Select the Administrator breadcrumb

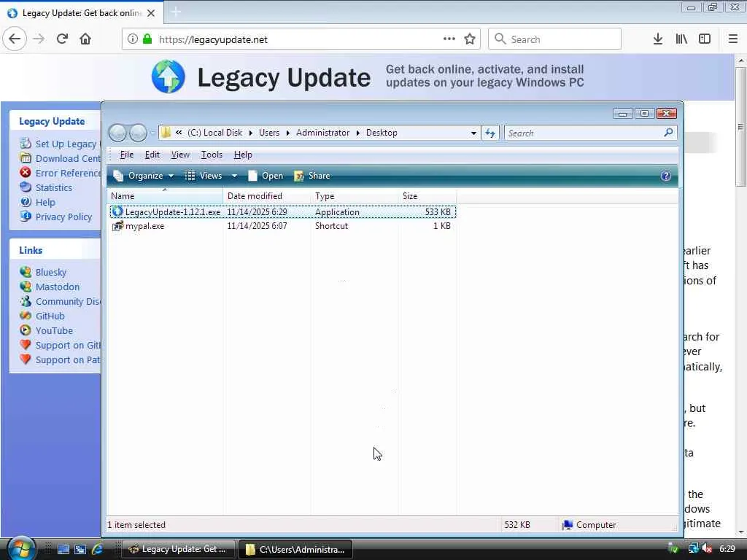click(x=323, y=133)
